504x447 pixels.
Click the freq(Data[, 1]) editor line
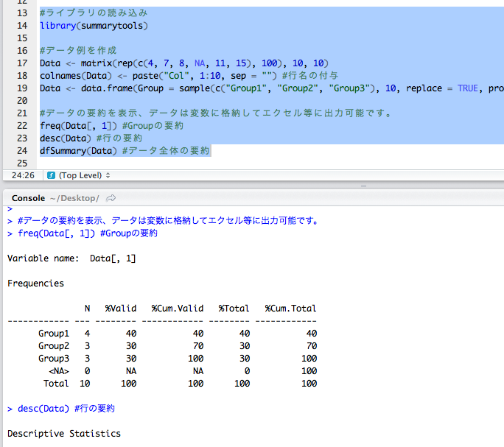[x=111, y=126]
